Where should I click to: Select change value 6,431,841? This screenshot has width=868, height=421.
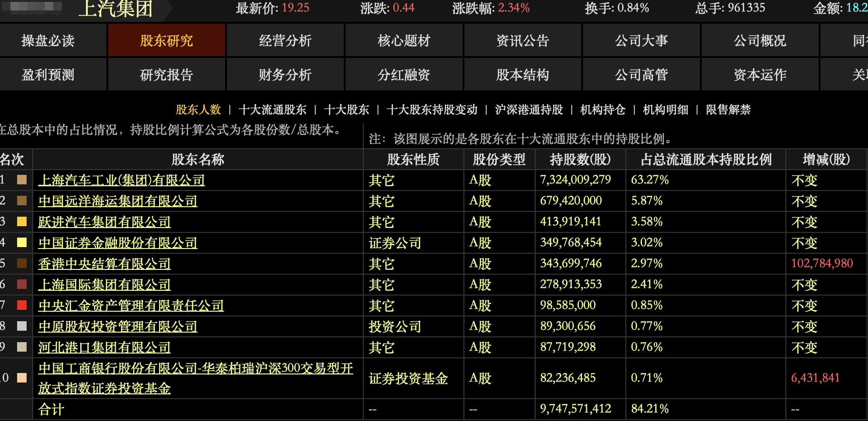[x=815, y=378]
